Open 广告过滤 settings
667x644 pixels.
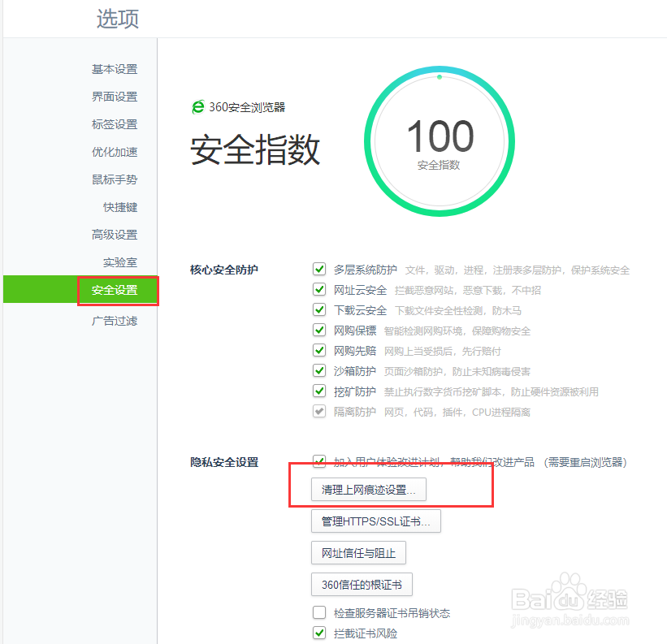click(x=115, y=321)
